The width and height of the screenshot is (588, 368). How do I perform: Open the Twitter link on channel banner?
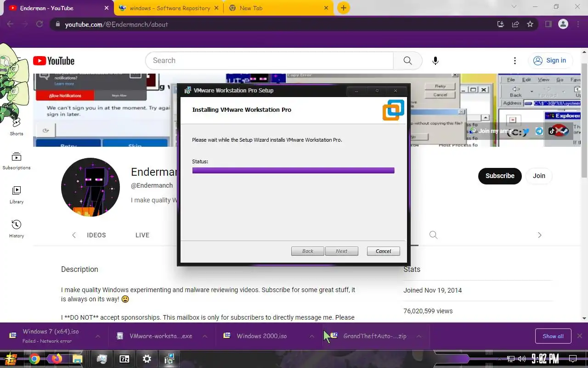click(526, 131)
